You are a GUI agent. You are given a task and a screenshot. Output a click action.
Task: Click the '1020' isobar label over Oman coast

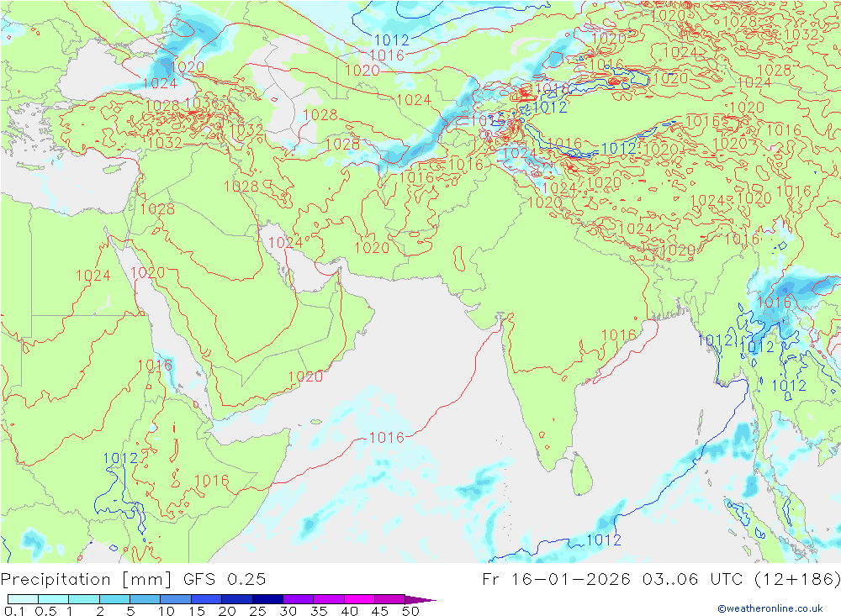click(305, 376)
